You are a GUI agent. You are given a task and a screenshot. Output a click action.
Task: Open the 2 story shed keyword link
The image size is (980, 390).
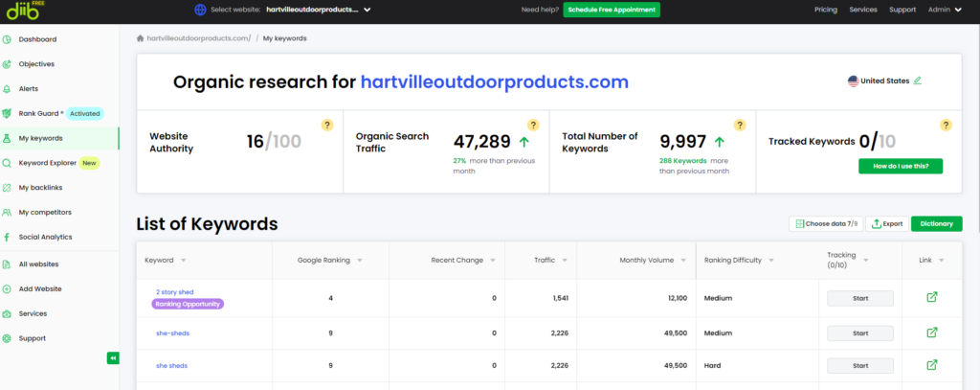pos(175,292)
